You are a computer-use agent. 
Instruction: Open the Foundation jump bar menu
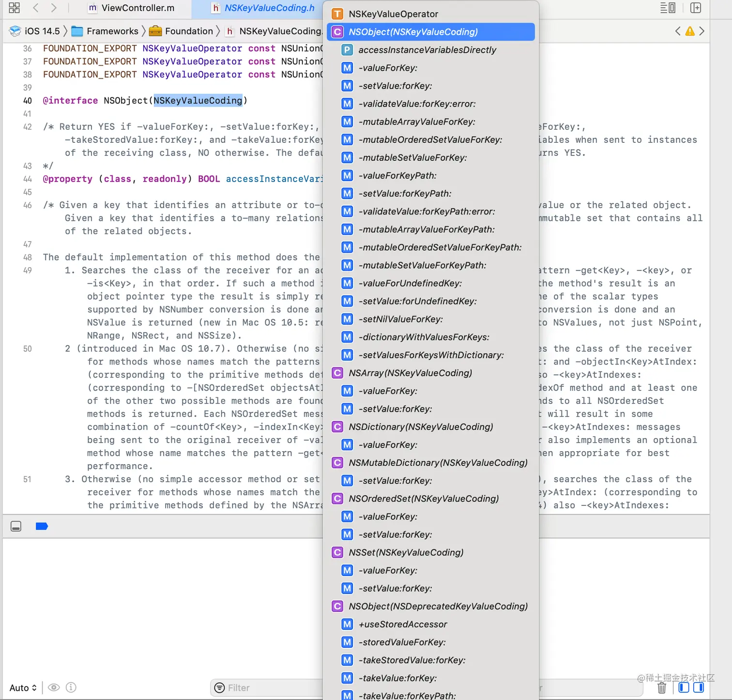(189, 30)
